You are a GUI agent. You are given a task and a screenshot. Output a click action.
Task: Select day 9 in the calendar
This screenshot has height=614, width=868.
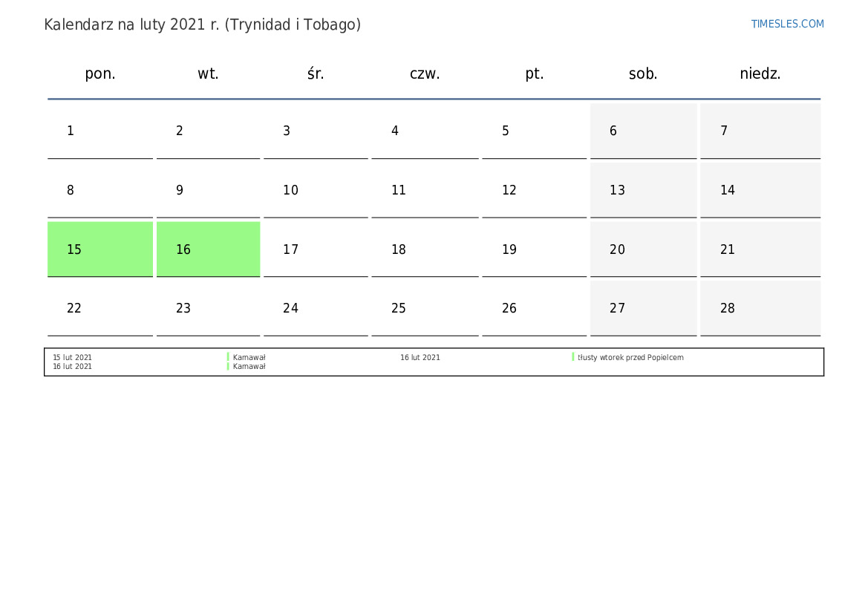(x=208, y=191)
